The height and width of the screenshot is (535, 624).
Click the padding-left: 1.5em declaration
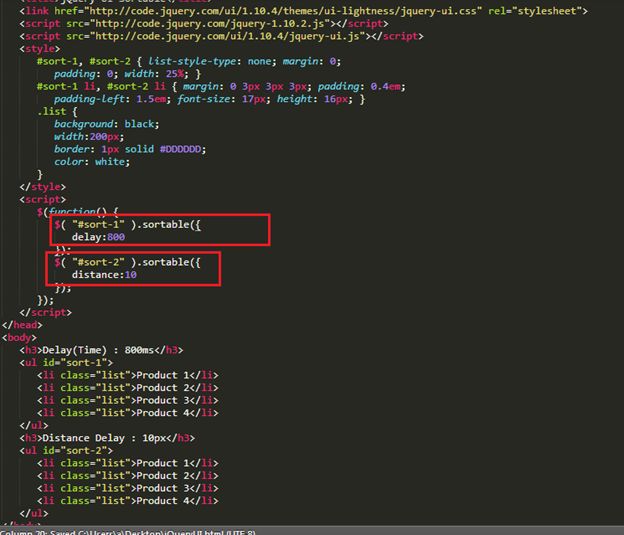pos(112,99)
